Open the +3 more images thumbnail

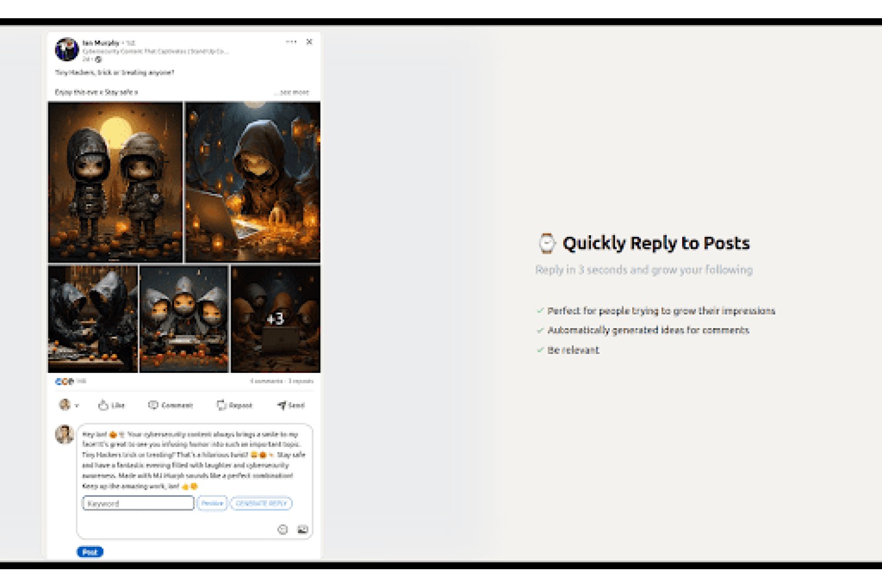coord(276,319)
